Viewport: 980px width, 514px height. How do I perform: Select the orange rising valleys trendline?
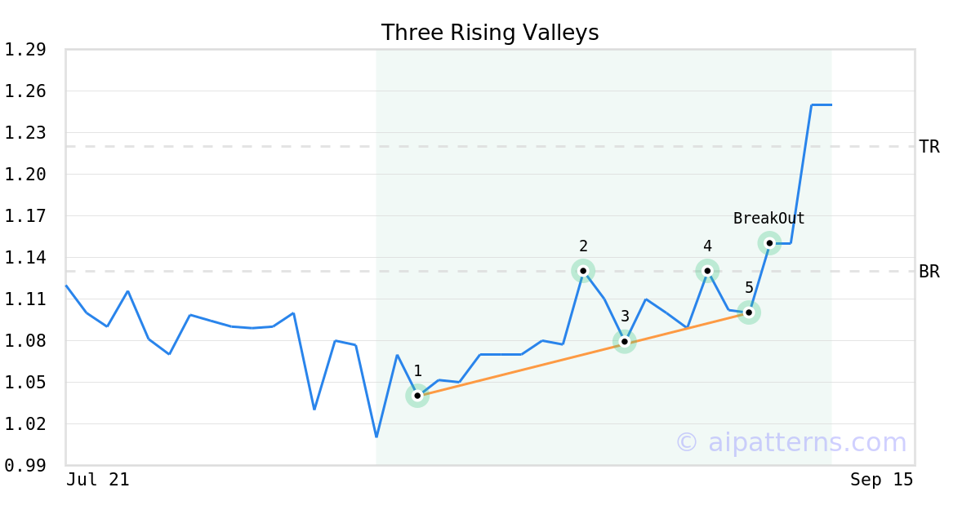coord(523,367)
